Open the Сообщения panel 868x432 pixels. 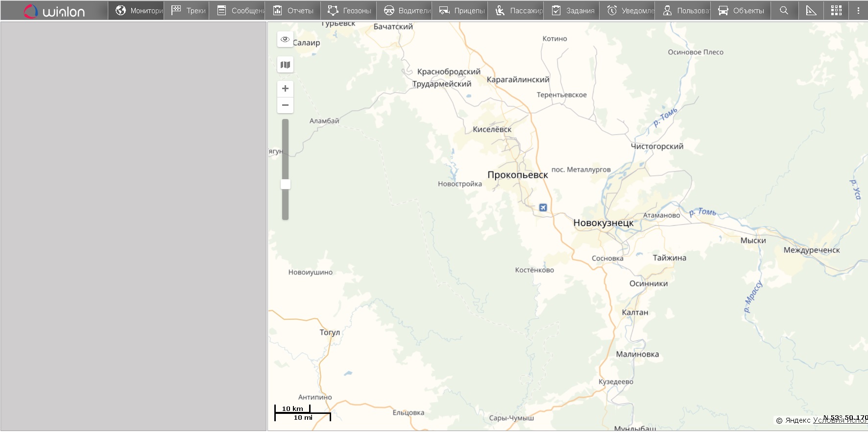tap(241, 11)
